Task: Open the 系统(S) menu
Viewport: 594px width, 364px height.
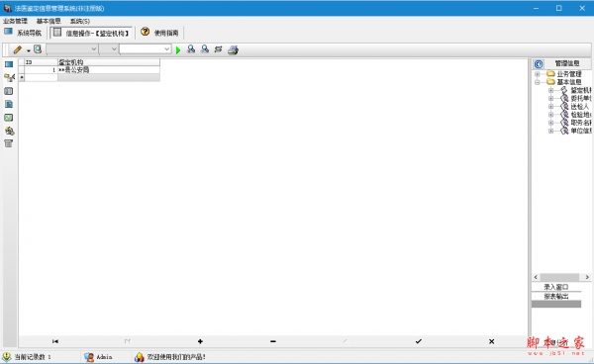Action: tap(80, 21)
